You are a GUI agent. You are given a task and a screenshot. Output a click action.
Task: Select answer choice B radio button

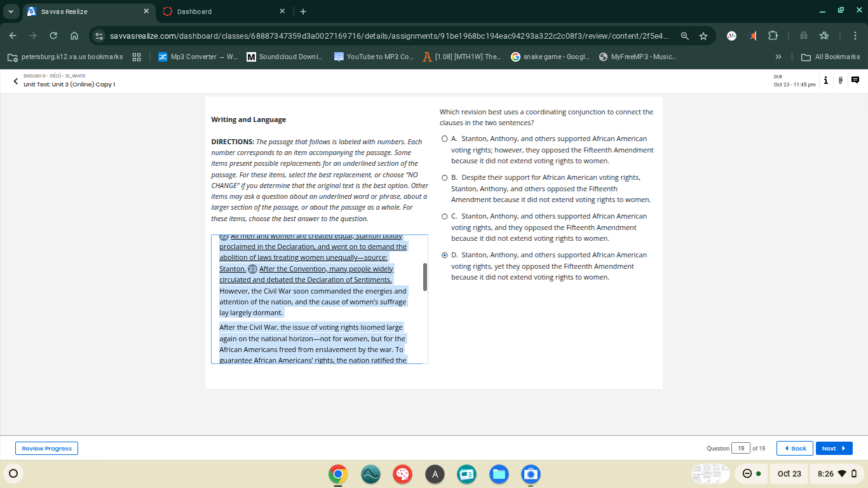point(444,177)
